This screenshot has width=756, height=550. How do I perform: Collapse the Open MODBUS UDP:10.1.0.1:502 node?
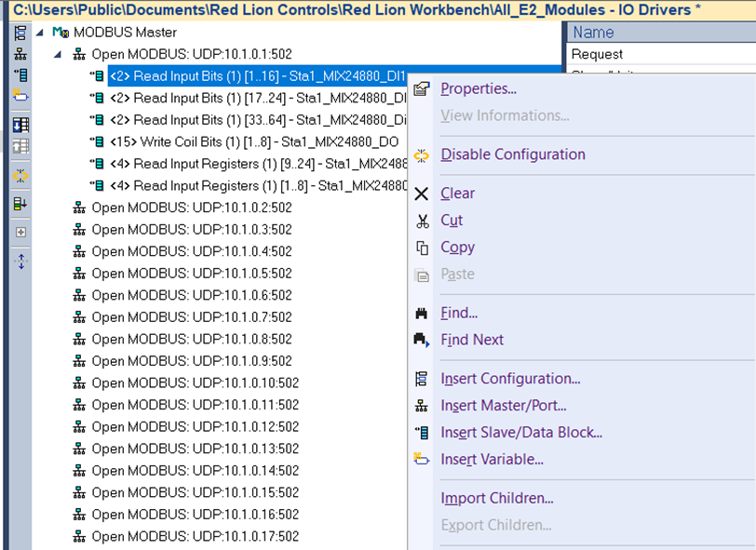[x=58, y=55]
